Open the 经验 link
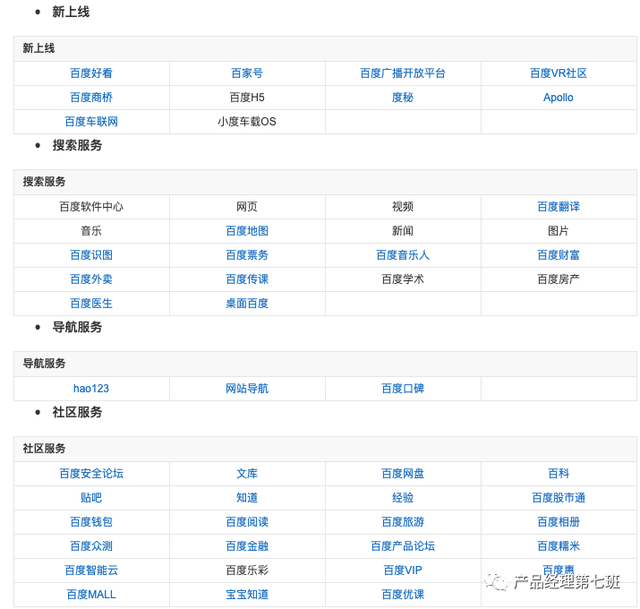640x609 pixels. (x=402, y=498)
